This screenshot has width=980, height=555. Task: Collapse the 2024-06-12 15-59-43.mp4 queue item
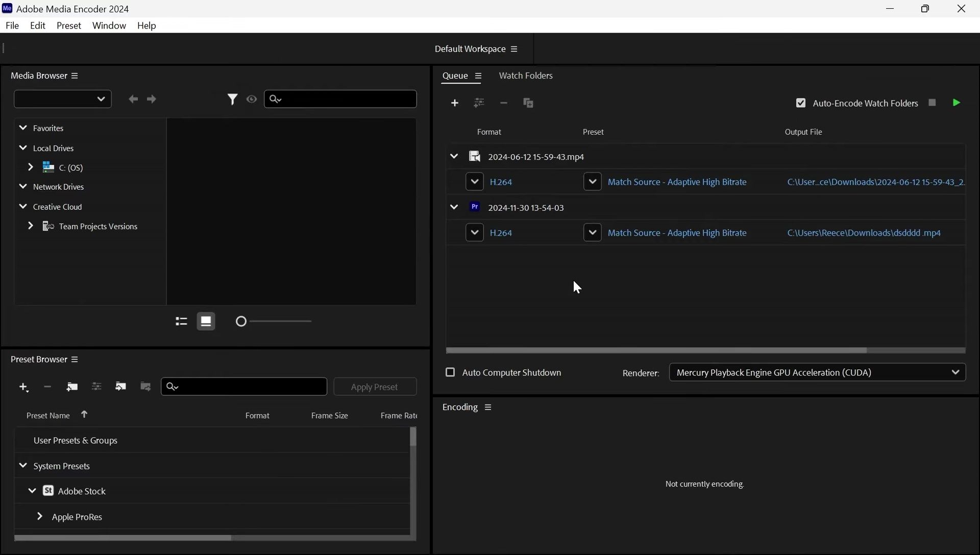454,156
